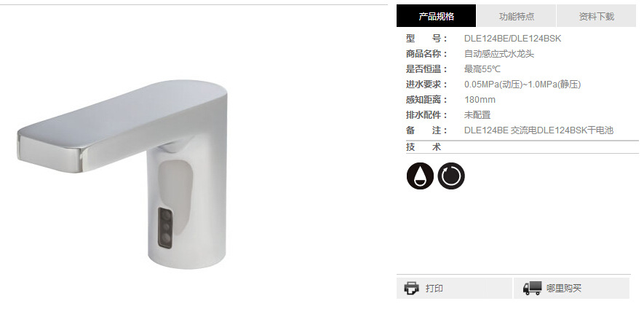
Task: Click the water drop technology icon
Action: [x=420, y=176]
